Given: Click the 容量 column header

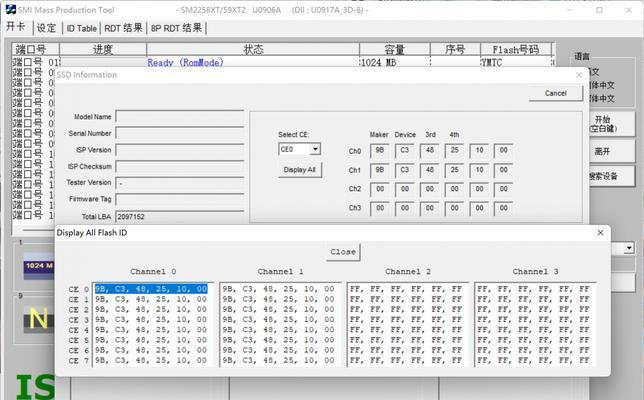Looking at the screenshot, I should (x=395, y=49).
